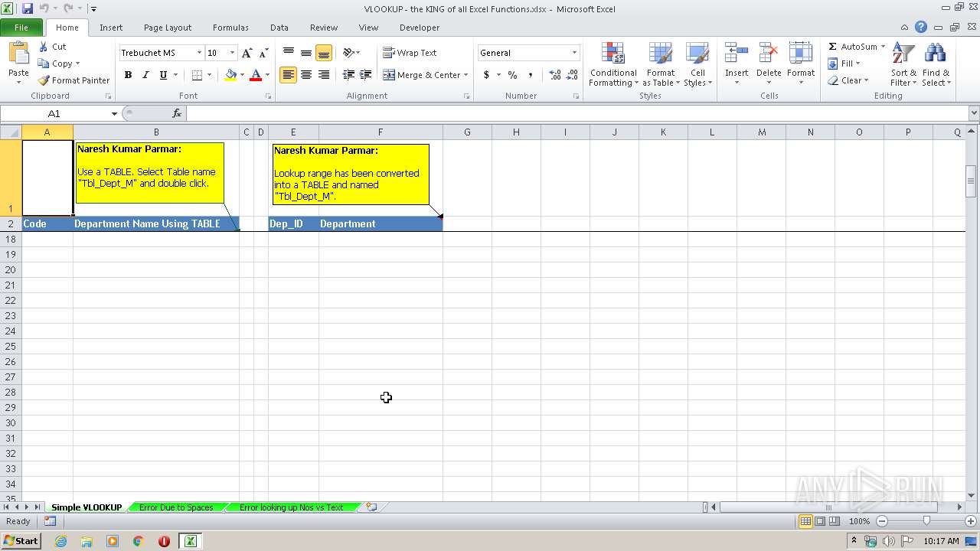
Task: Click the Insert Worksheet tab icon
Action: pos(372,507)
